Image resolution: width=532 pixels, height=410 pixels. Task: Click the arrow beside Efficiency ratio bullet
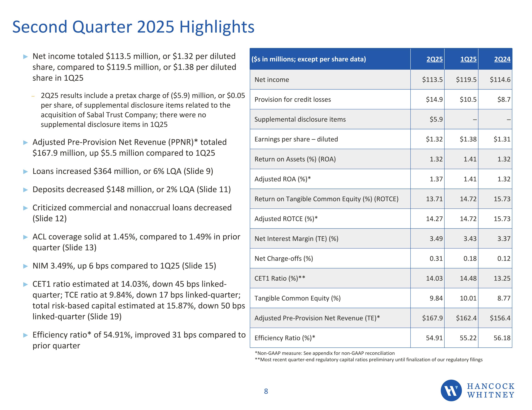pos(26,335)
